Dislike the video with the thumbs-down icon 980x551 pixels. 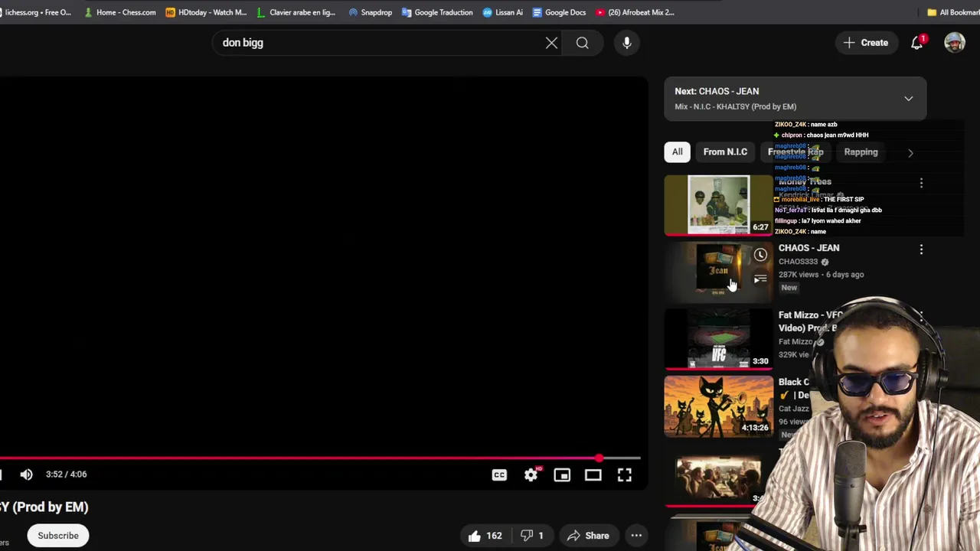pyautogui.click(x=531, y=536)
